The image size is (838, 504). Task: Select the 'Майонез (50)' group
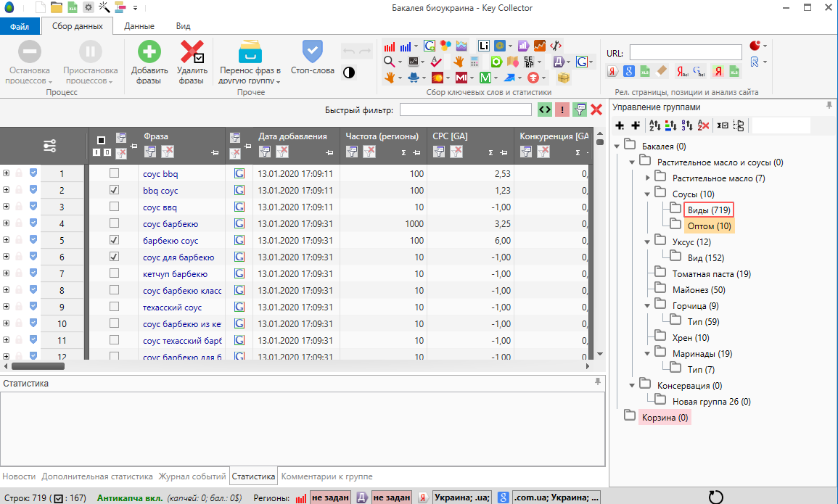point(699,290)
